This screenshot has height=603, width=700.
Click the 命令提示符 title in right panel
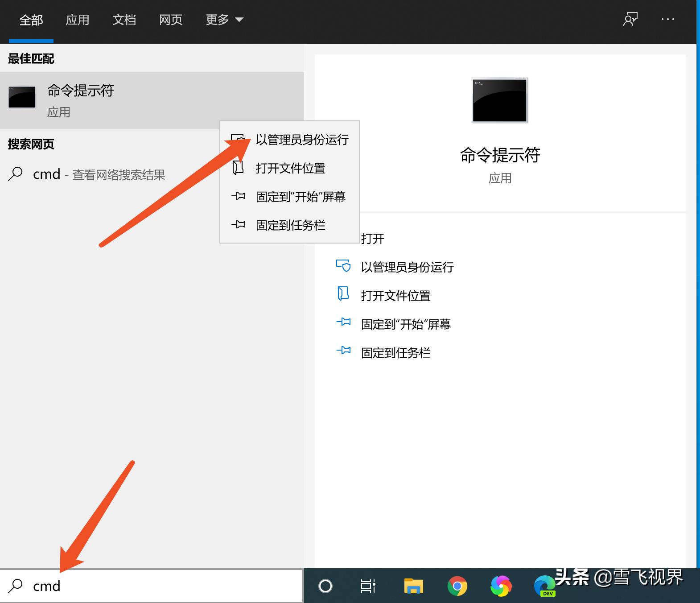(x=500, y=155)
